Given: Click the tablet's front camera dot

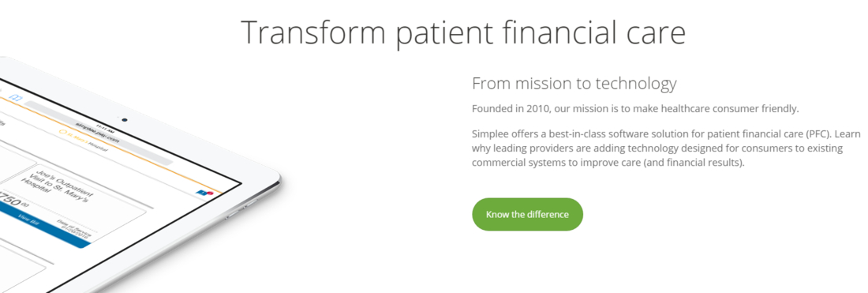Looking at the screenshot, I should (x=124, y=119).
